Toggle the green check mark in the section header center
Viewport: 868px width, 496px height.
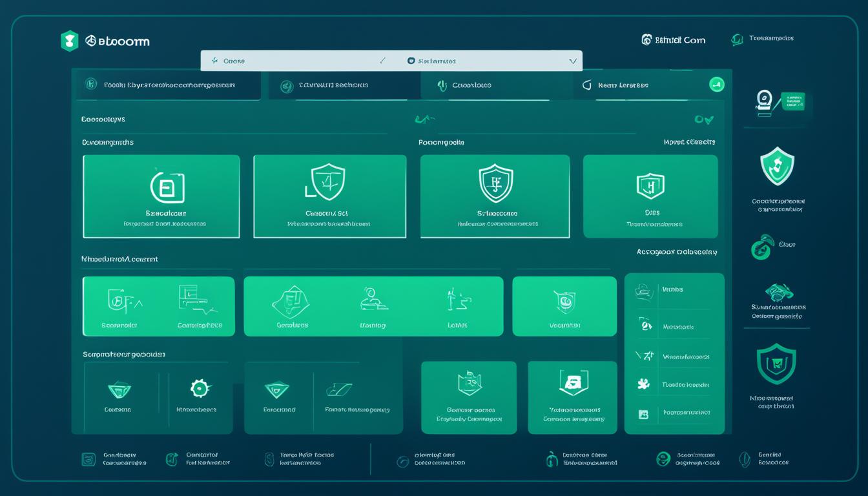424,119
